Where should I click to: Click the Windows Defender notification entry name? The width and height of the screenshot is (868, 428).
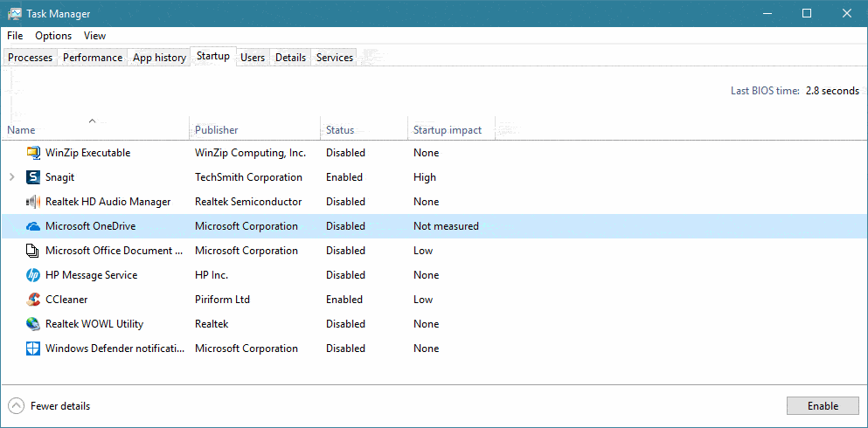(x=114, y=349)
